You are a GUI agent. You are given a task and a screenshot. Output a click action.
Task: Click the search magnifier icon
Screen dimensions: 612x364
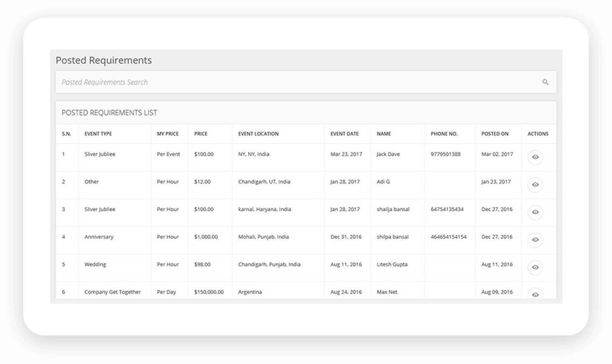[545, 82]
